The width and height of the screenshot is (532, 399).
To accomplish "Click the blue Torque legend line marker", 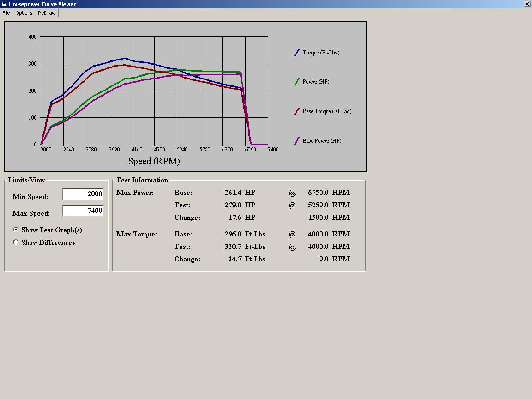I will [x=297, y=53].
